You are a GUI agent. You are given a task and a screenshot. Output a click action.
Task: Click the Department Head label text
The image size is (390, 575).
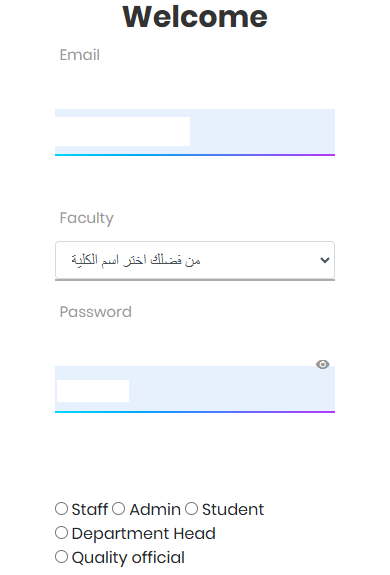coord(143,534)
